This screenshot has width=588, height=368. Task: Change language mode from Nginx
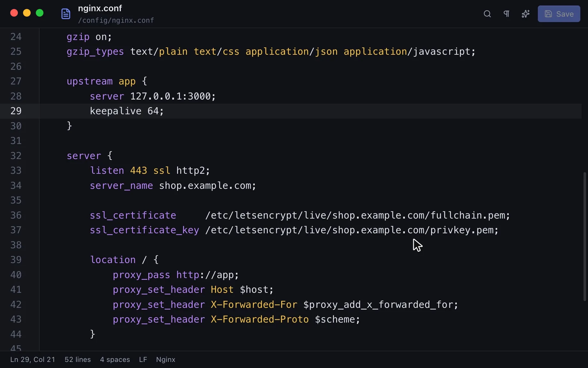click(x=166, y=360)
